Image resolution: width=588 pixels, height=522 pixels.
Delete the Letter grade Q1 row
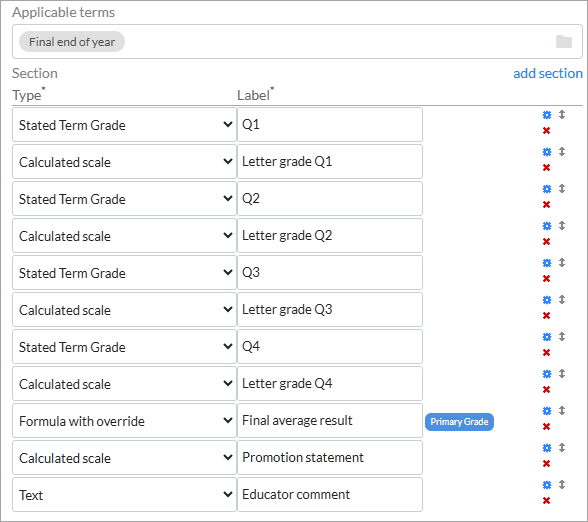[546, 168]
